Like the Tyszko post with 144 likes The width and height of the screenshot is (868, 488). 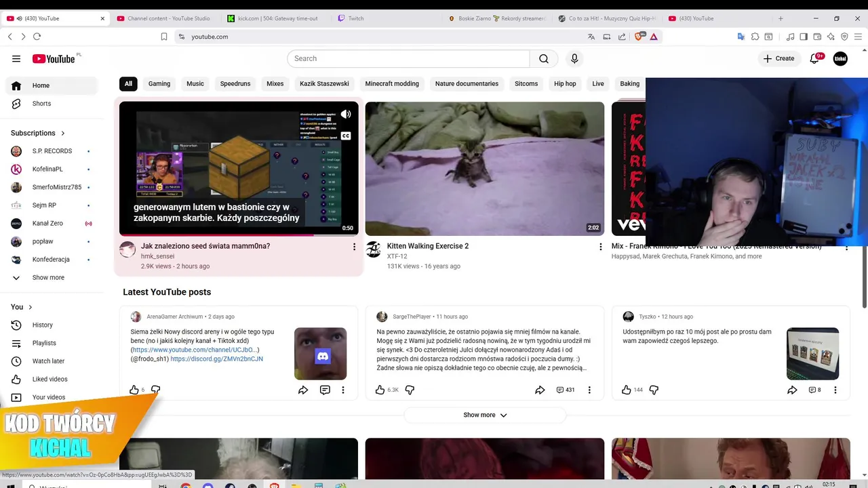pos(627,390)
